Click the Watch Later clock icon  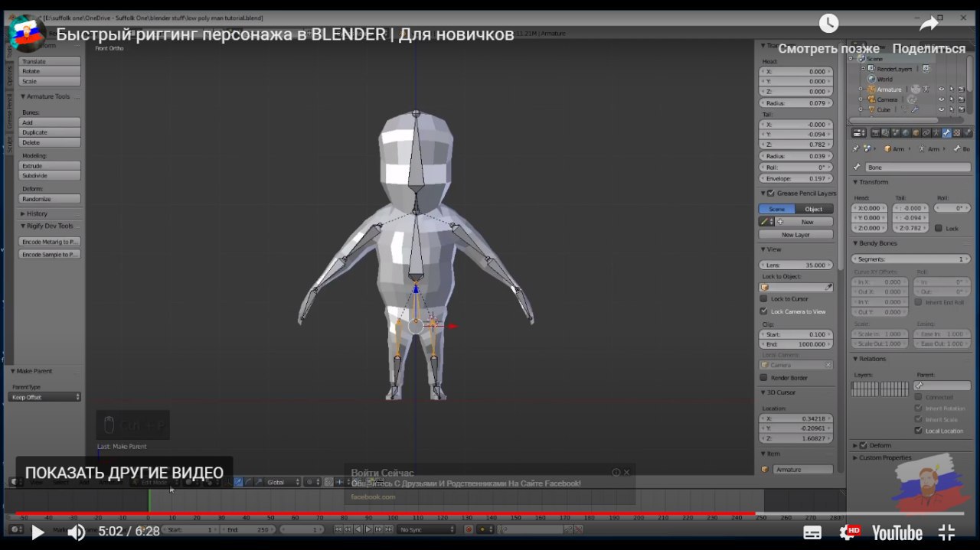click(829, 24)
